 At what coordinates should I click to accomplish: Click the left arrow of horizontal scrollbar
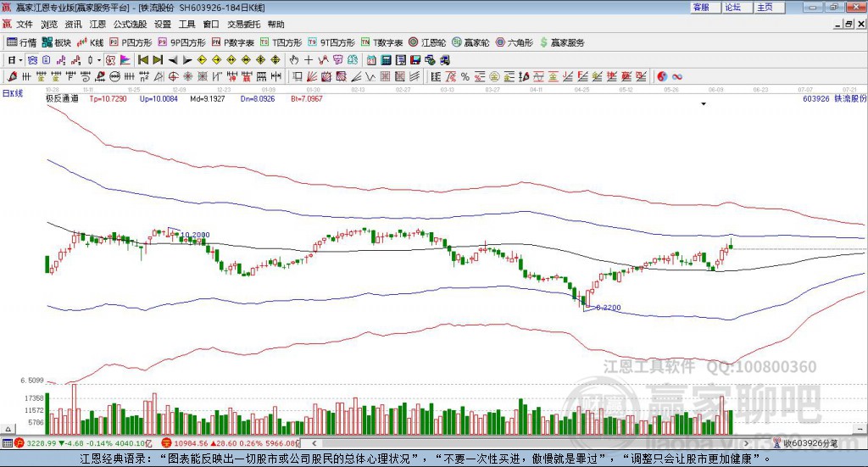314,443
